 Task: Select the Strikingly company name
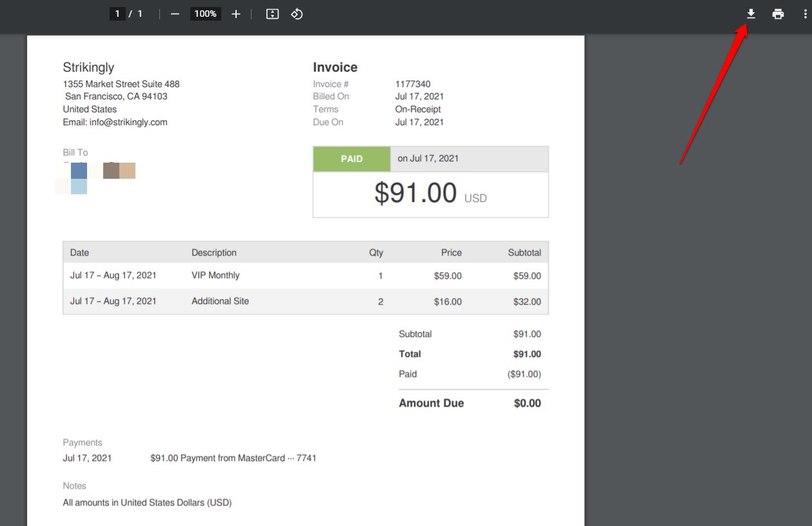[88, 67]
